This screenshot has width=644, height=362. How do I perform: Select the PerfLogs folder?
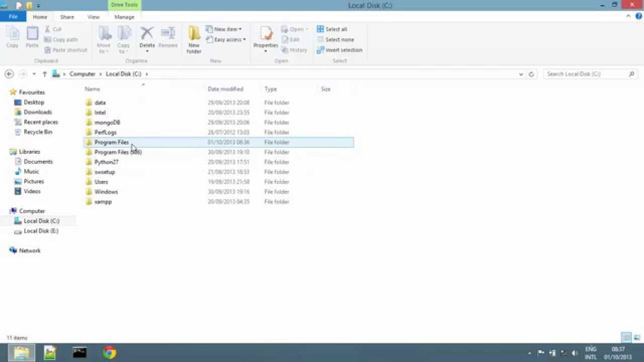(219, 132)
